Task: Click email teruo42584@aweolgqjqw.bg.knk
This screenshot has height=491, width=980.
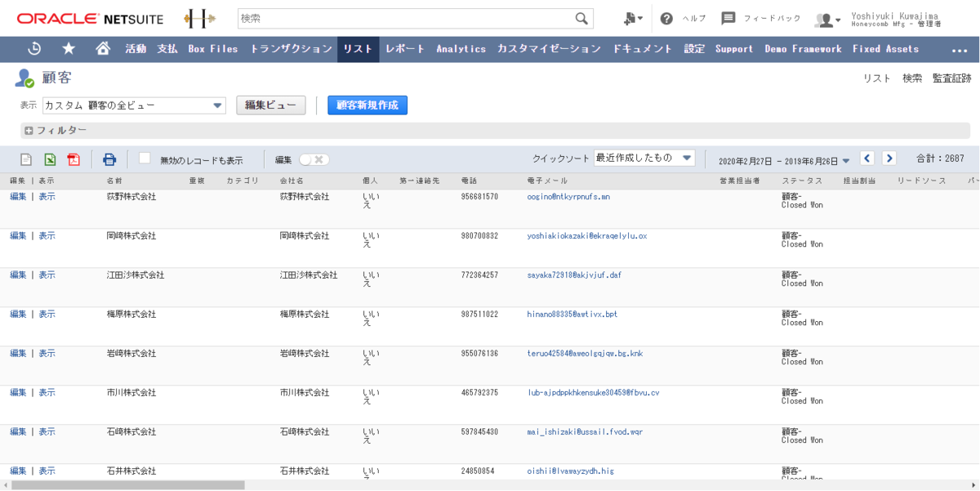Action: point(585,354)
